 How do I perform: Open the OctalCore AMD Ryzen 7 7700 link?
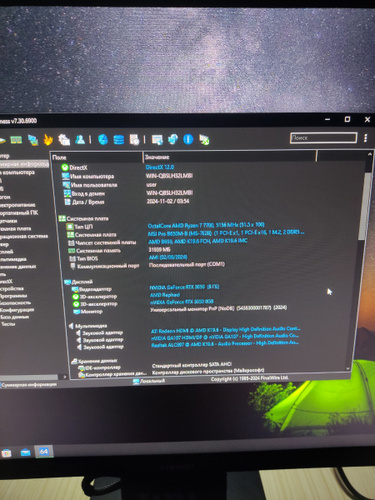pos(206,225)
